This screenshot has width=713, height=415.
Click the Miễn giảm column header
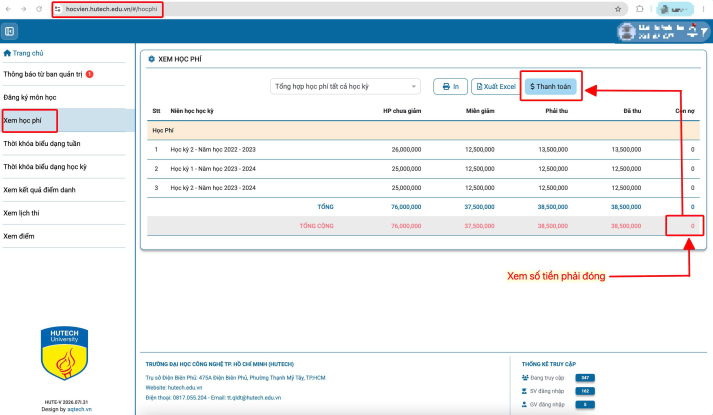coord(480,111)
